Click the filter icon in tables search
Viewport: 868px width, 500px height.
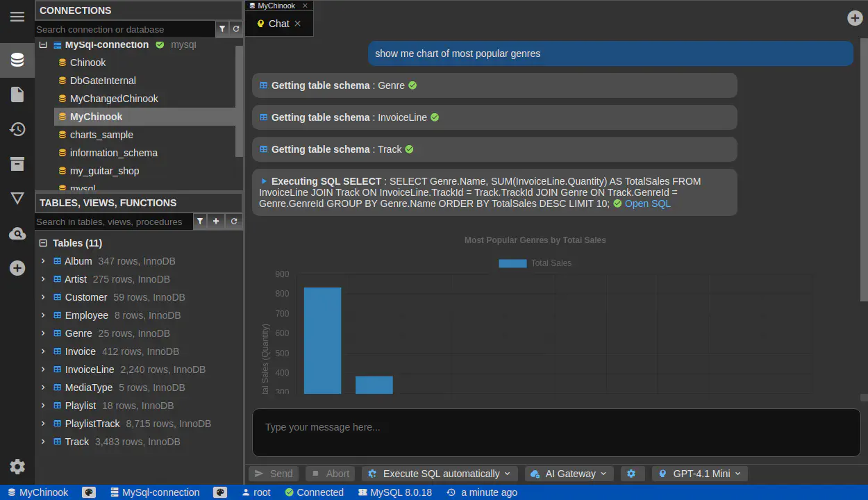200,222
